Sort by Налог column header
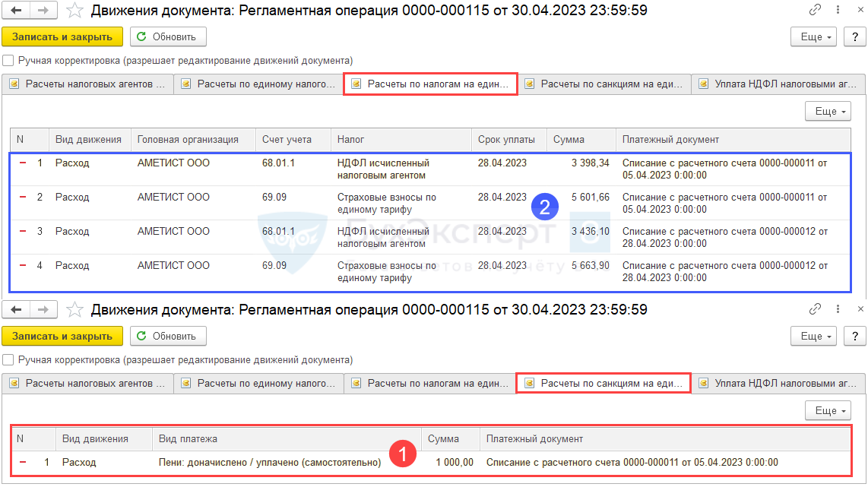The height and width of the screenshot is (487, 868). (x=401, y=140)
